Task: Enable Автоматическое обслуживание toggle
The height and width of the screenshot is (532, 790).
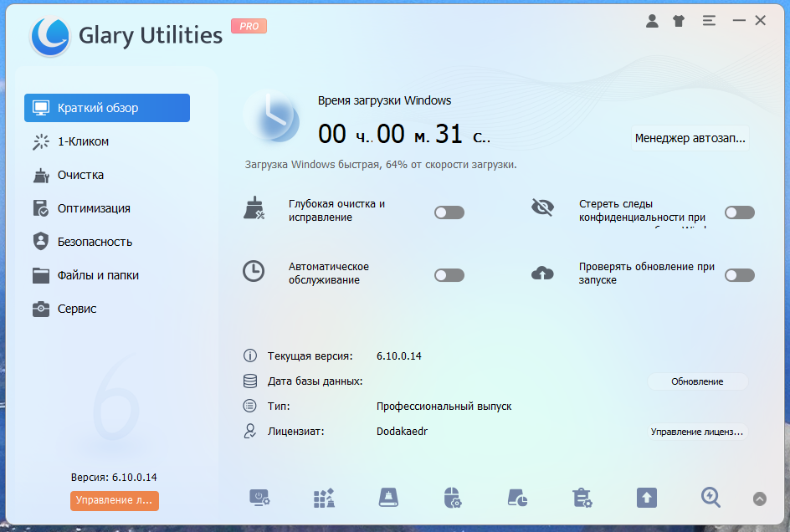Action: tap(449, 275)
